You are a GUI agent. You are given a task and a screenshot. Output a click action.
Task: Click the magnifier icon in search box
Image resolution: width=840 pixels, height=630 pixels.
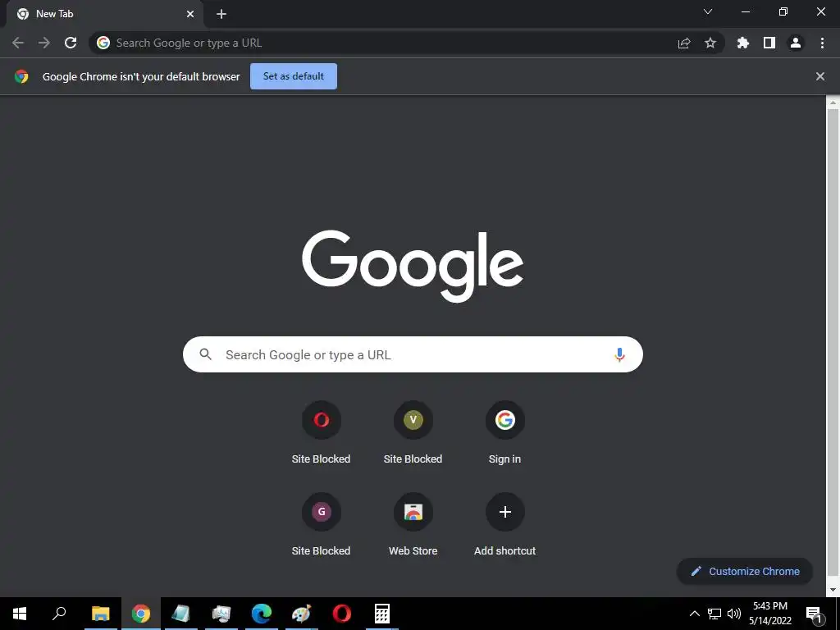coord(206,354)
